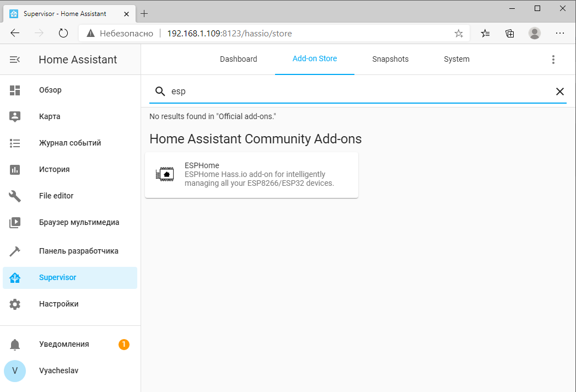Screen dimensions: 576x392
Task: Switch to the Snapshots tab
Action: (390, 59)
